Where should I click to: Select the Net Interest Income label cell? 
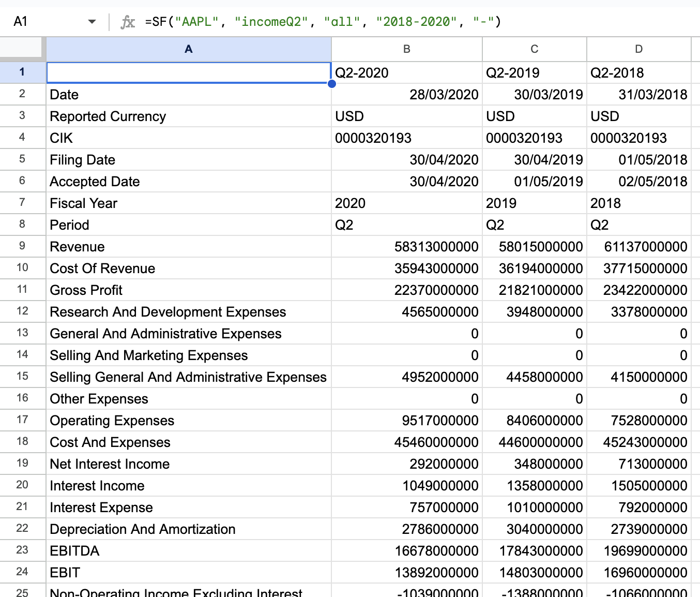(x=189, y=464)
